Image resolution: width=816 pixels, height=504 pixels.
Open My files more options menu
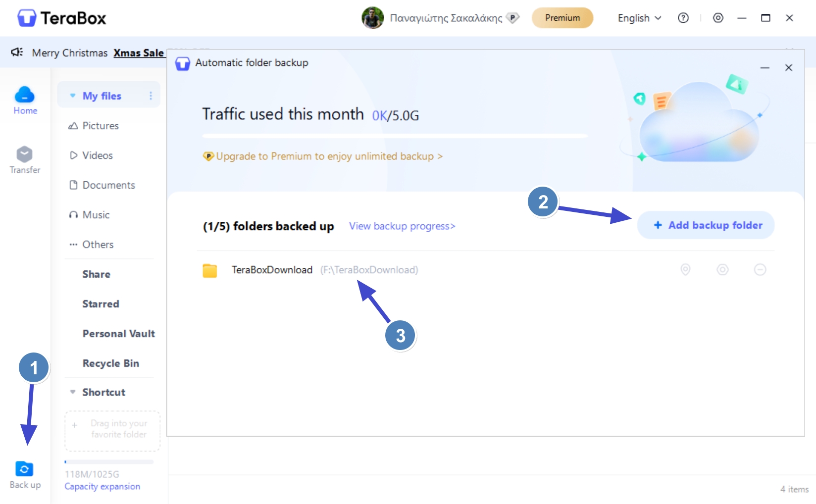point(151,96)
